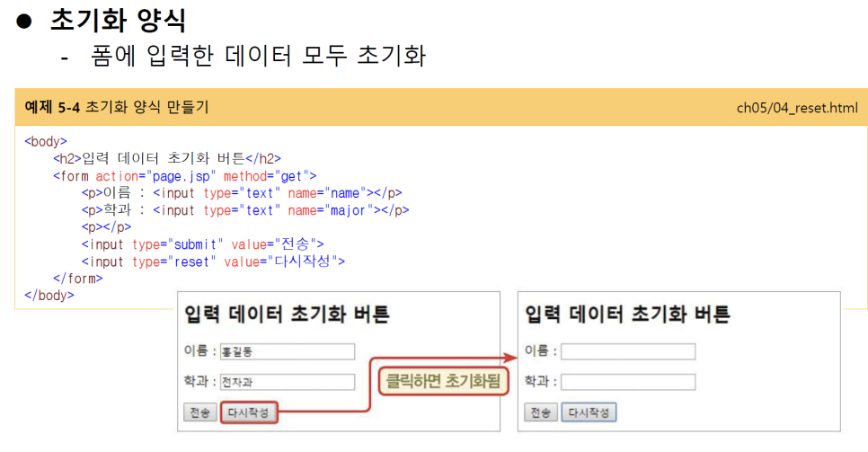Click the title 예제 5-4 초기화 양식 만들기

click(117, 107)
